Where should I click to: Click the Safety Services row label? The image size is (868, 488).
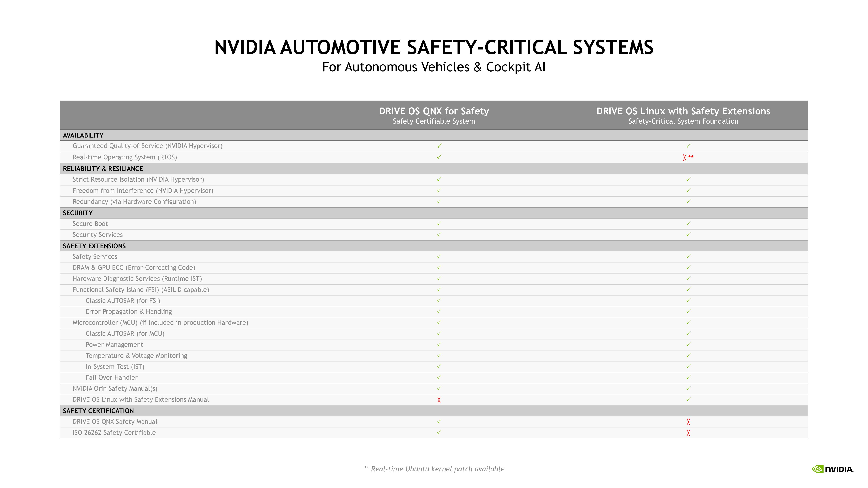(x=95, y=257)
